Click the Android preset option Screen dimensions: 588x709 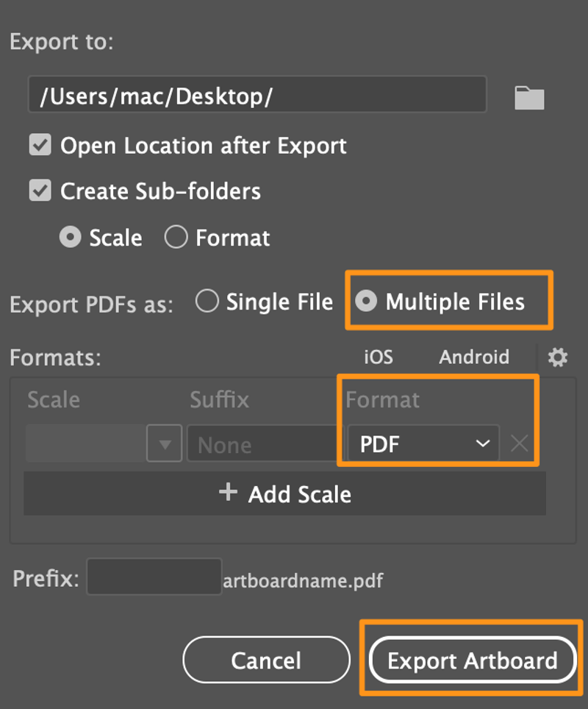[x=474, y=357]
